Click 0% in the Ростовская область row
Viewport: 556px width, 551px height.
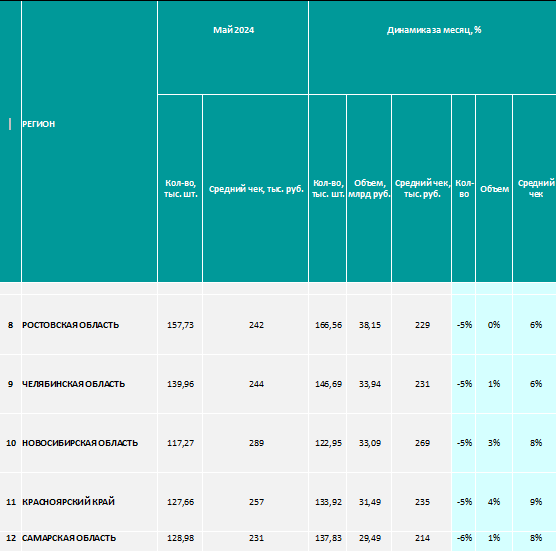point(494,324)
